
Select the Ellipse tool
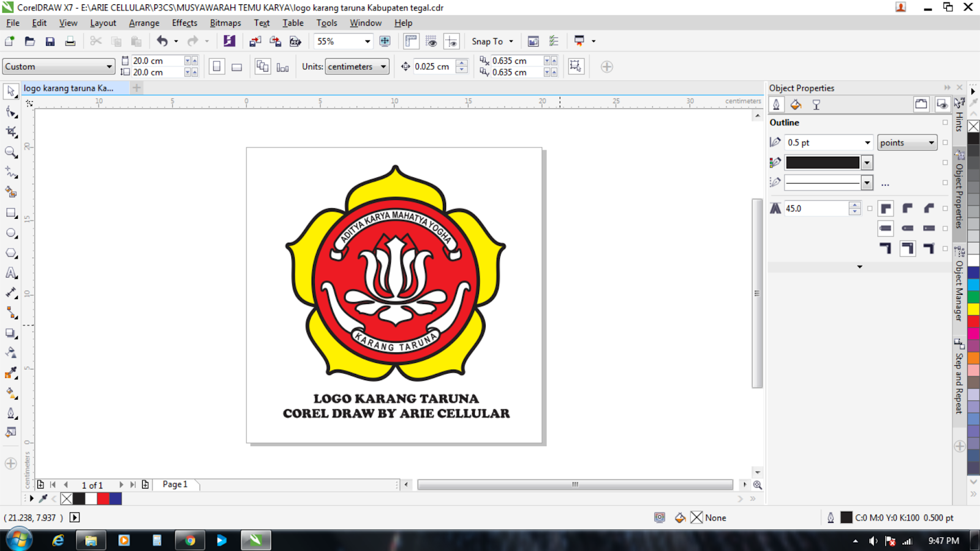(x=11, y=233)
